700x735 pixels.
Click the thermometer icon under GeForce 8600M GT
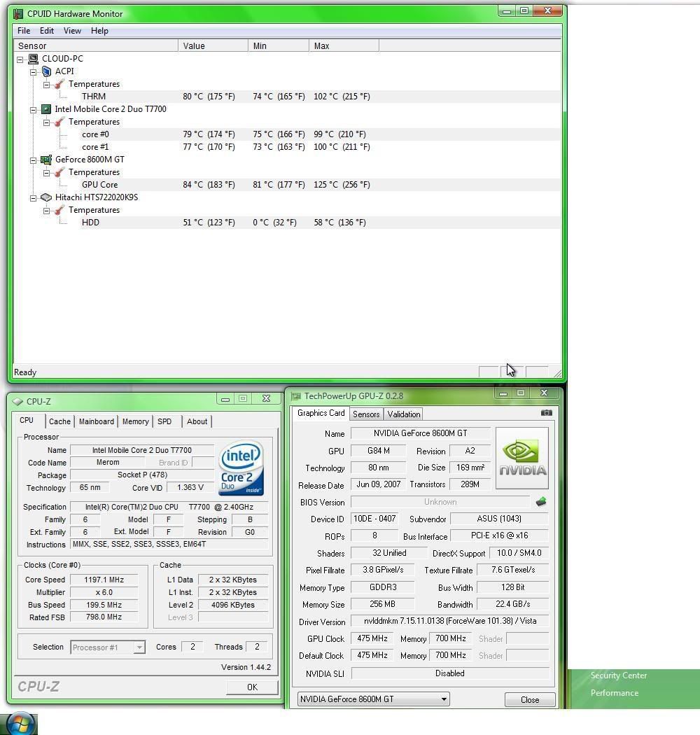59,172
